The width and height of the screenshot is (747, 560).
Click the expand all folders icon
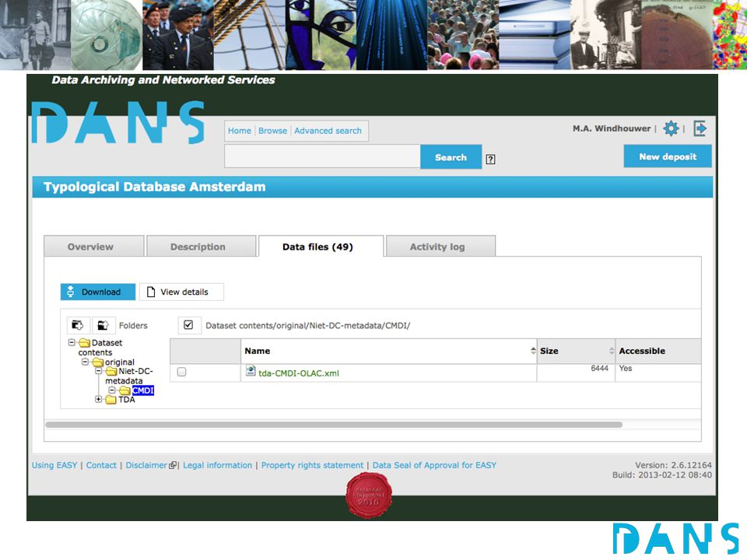point(78,325)
